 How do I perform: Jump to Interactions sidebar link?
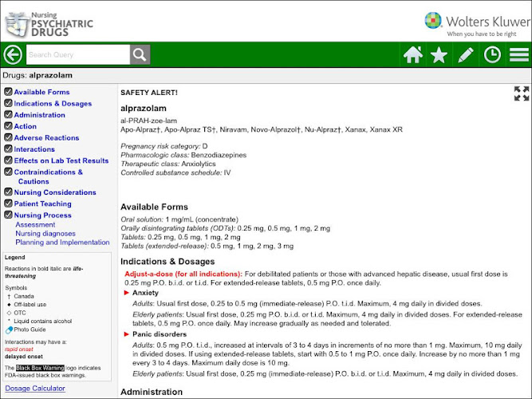click(34, 149)
